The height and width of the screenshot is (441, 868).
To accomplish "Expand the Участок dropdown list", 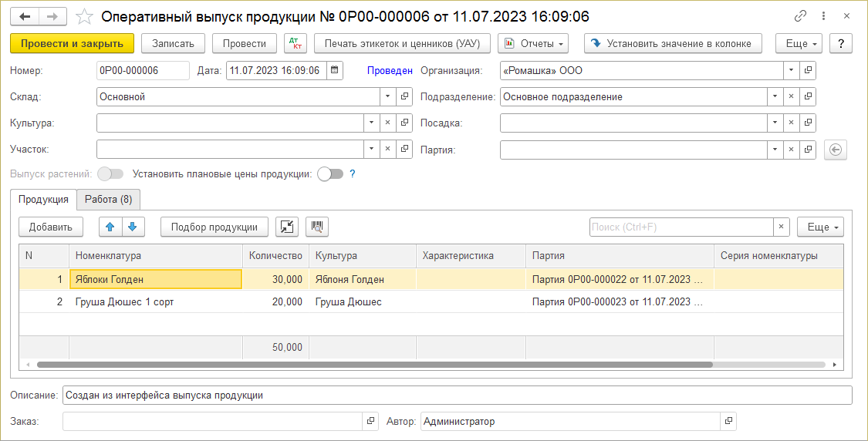I will [x=371, y=149].
